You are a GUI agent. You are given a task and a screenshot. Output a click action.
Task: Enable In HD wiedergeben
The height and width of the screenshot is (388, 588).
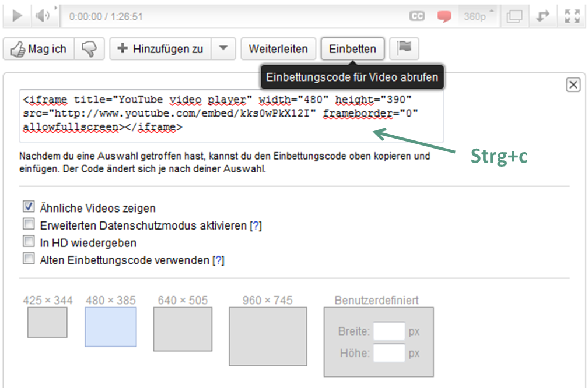(x=29, y=241)
